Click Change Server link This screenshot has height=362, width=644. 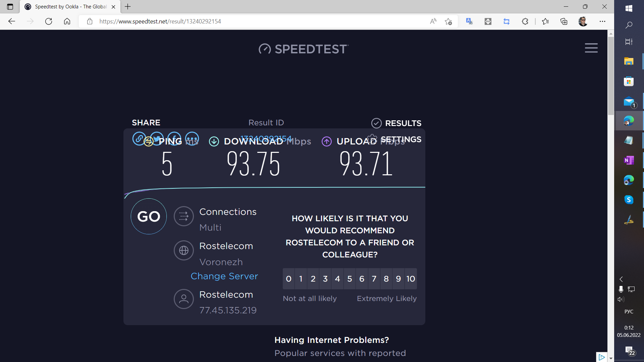pyautogui.click(x=224, y=276)
